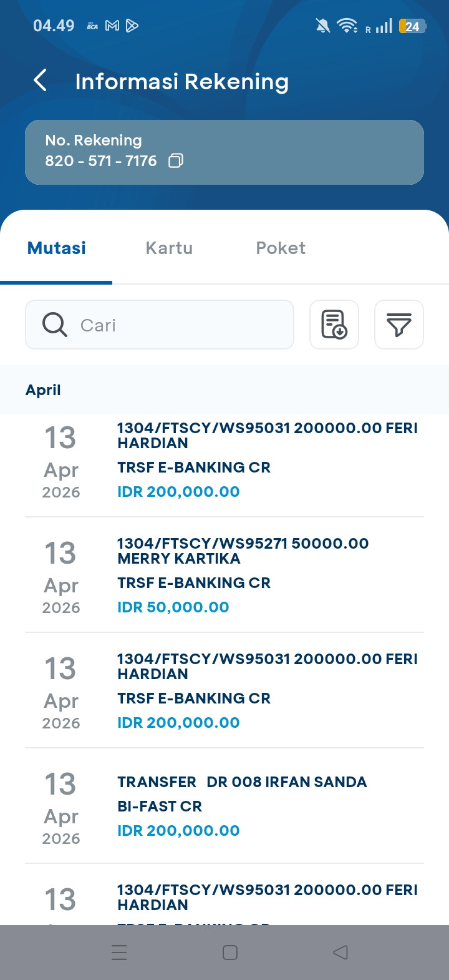Tap the Android recent apps menu icon

(x=118, y=952)
